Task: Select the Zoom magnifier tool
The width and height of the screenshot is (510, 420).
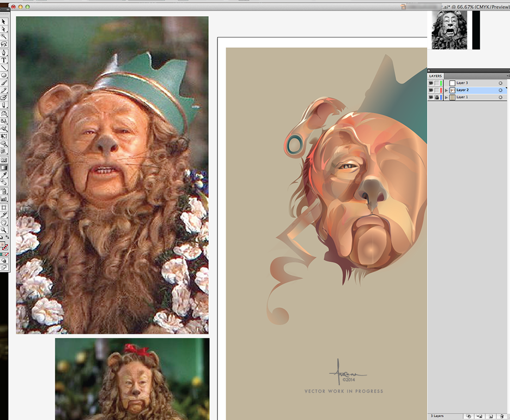Action: coord(4,230)
